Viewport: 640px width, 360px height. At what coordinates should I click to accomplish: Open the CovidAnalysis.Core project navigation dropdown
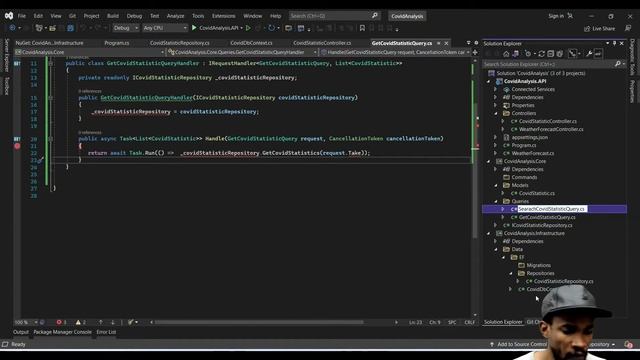point(89,52)
